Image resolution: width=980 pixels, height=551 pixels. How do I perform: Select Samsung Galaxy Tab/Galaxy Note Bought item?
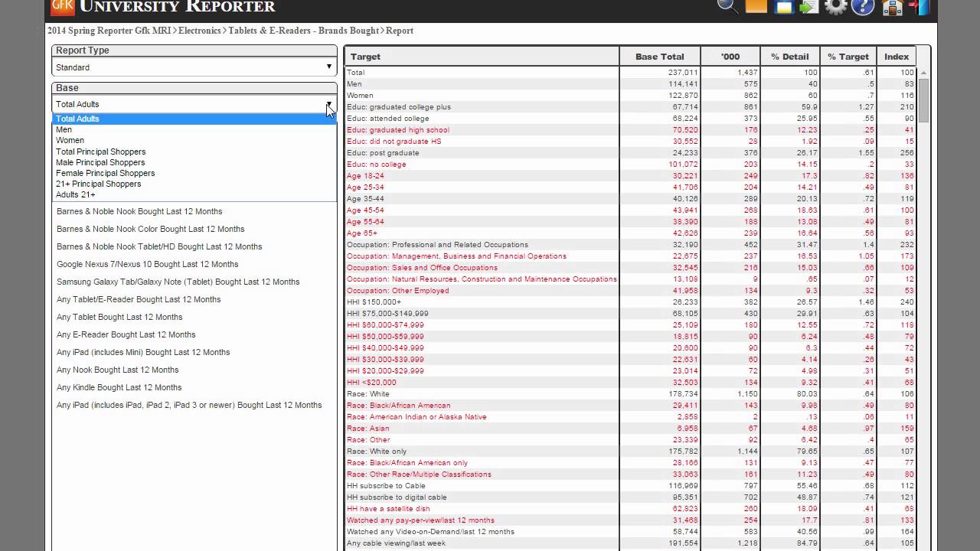click(178, 282)
